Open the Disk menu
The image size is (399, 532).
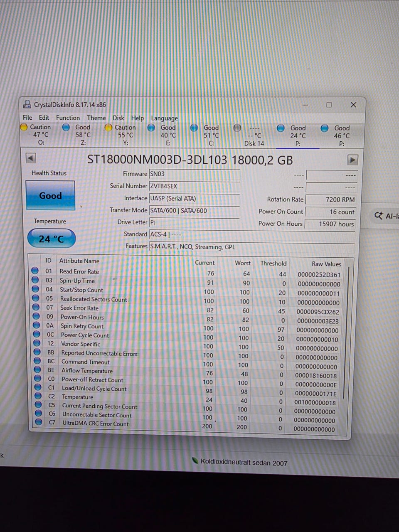tap(118, 118)
